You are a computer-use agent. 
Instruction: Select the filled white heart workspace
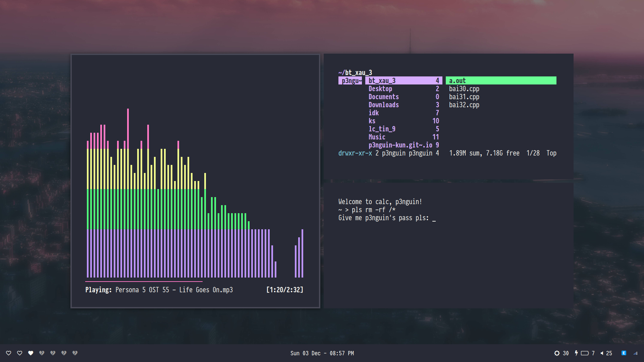point(31,353)
